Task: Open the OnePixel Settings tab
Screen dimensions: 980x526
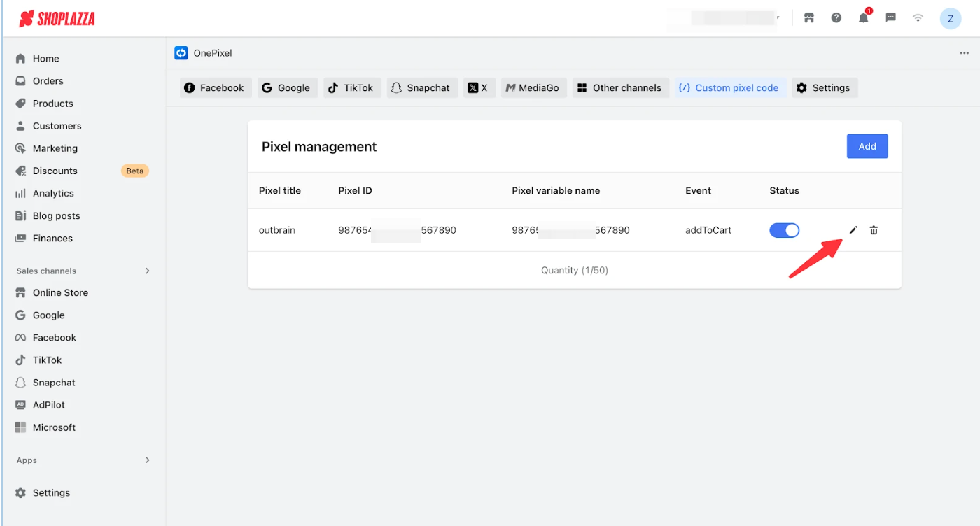Action: click(x=824, y=88)
